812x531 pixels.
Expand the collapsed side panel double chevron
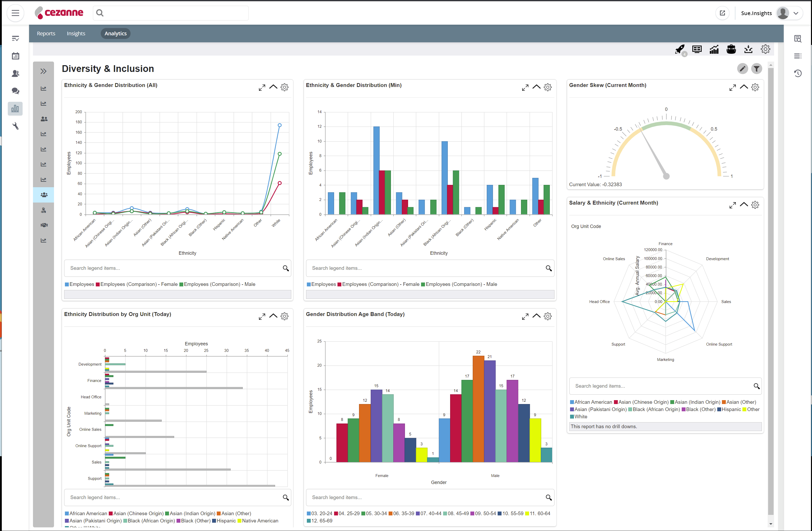tap(43, 71)
